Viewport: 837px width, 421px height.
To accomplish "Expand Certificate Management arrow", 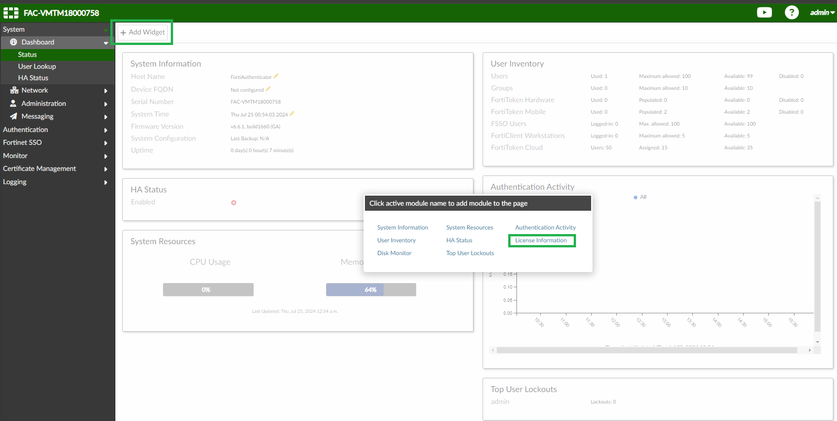I will (x=106, y=169).
